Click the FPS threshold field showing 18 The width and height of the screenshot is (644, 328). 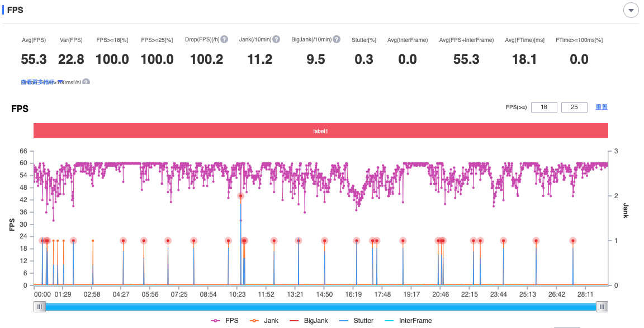click(x=544, y=107)
